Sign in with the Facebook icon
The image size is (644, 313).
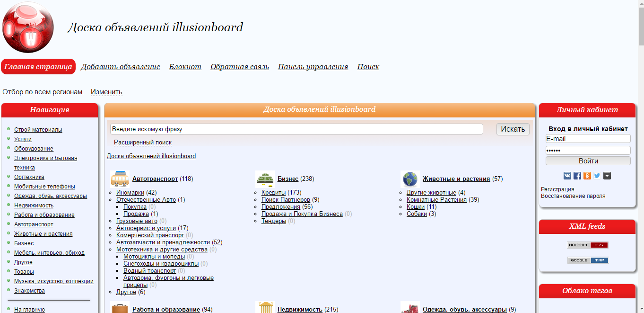pyautogui.click(x=577, y=176)
